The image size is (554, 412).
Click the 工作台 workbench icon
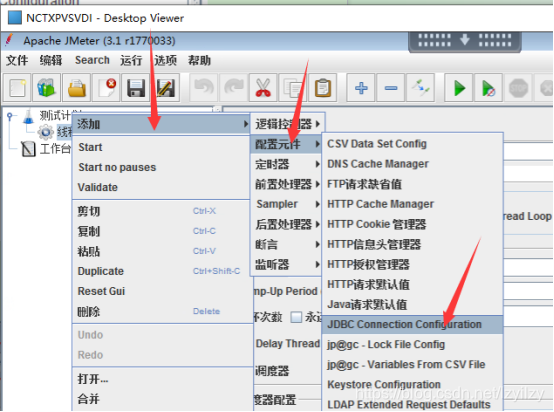click(x=28, y=149)
